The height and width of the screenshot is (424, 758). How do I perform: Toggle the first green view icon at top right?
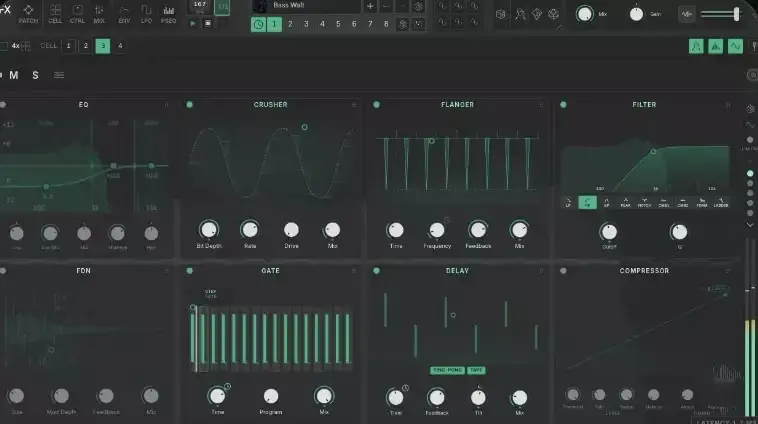click(696, 46)
